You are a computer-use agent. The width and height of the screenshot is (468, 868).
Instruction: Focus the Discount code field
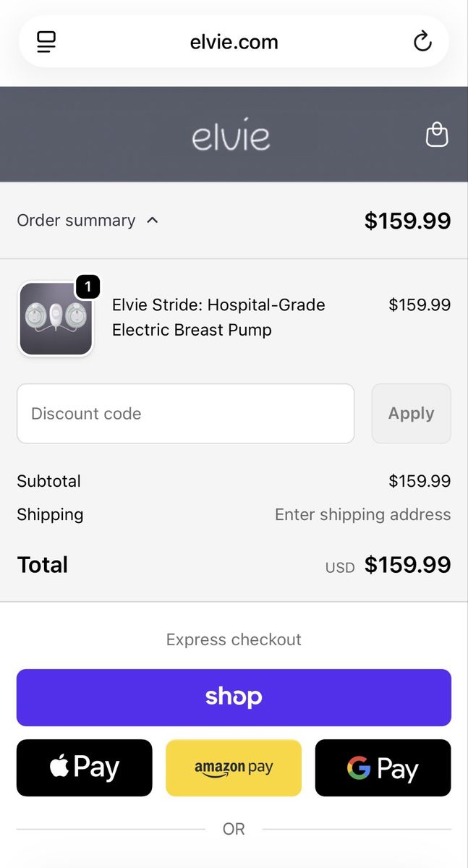(186, 414)
